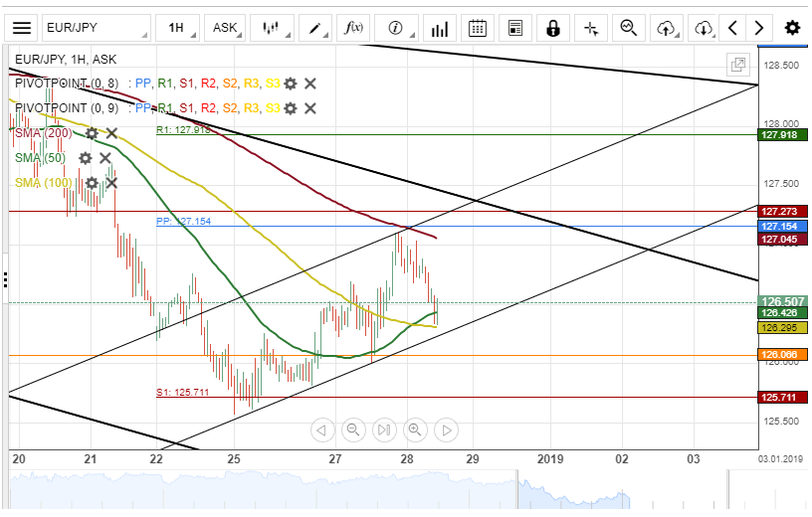
Task: Open the candlestick chart type dropdown
Action: [x=272, y=28]
